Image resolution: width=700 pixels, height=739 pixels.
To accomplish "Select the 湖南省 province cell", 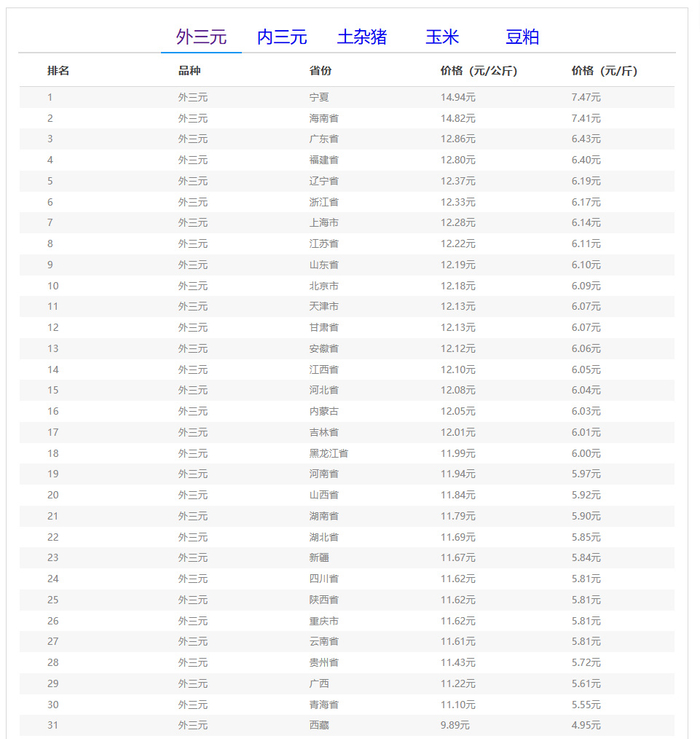I will coord(324,516).
